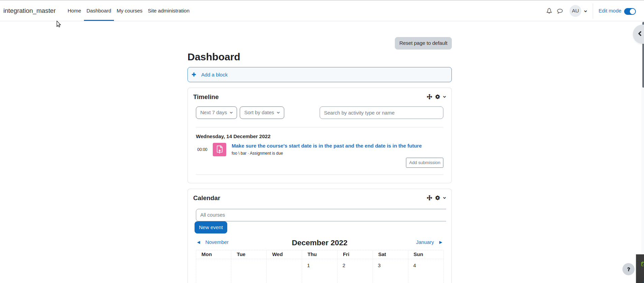Open the assignment titled Make sure the course's start date

click(x=326, y=146)
